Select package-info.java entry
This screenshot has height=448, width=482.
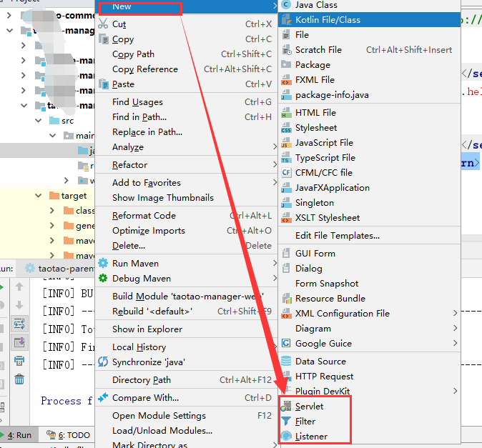pyautogui.click(x=370, y=95)
